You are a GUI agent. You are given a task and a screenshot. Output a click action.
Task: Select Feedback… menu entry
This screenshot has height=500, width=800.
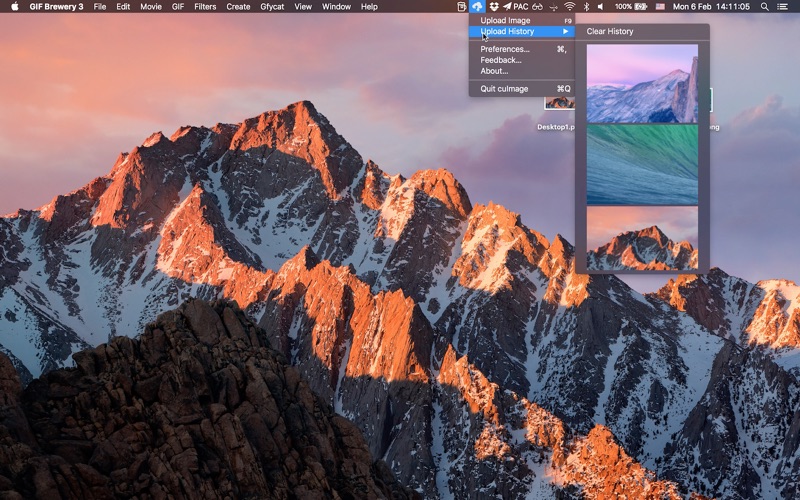tap(522, 60)
